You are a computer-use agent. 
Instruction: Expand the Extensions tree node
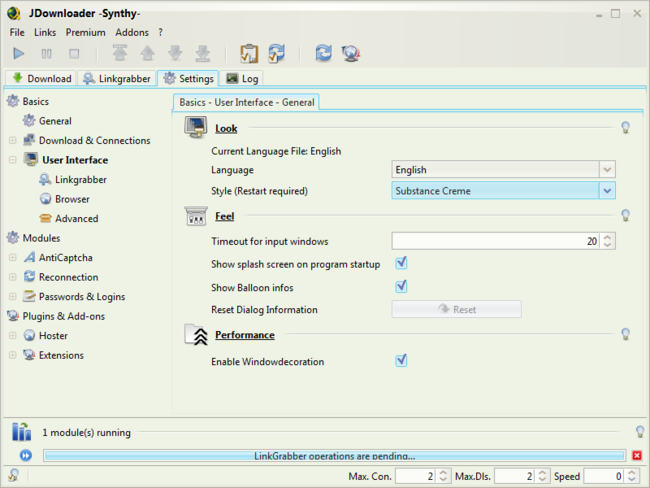[12, 355]
